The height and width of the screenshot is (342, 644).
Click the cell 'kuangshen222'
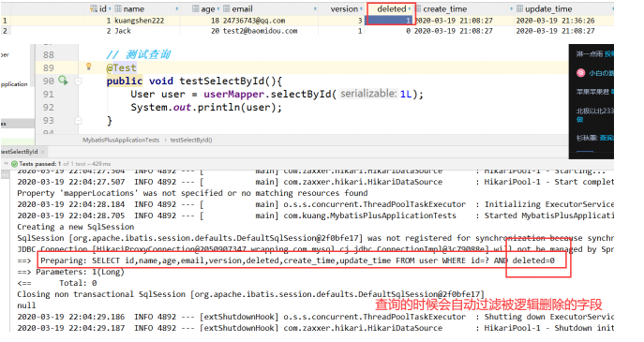[x=140, y=21]
